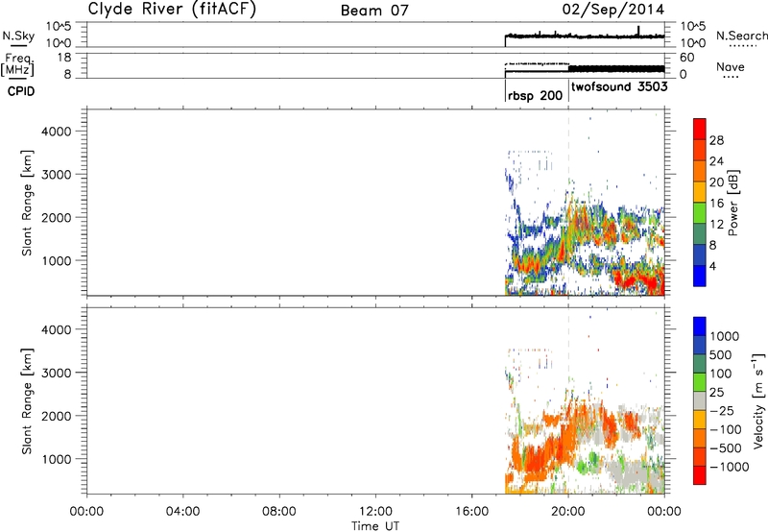The width and height of the screenshot is (768, 532).
Task: Click the "N.Search" legend label
Action: coord(741,36)
